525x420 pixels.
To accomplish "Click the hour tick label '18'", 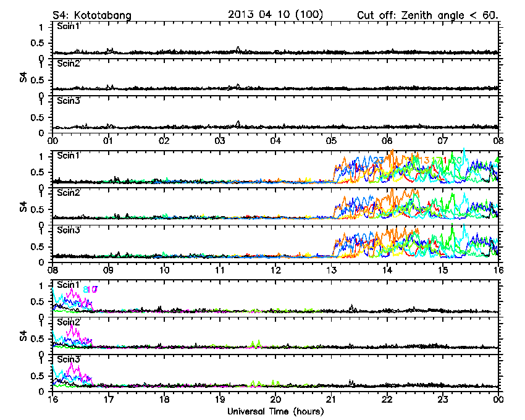I will (164, 399).
